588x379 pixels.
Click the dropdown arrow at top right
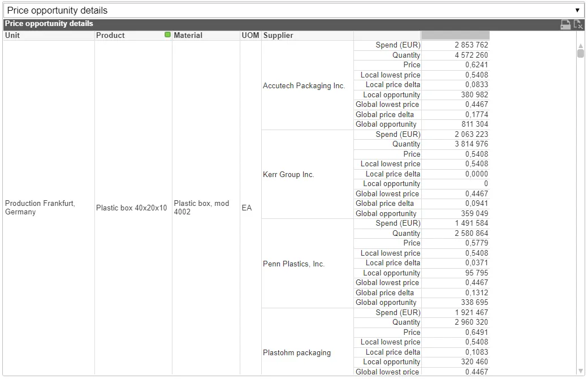click(577, 10)
